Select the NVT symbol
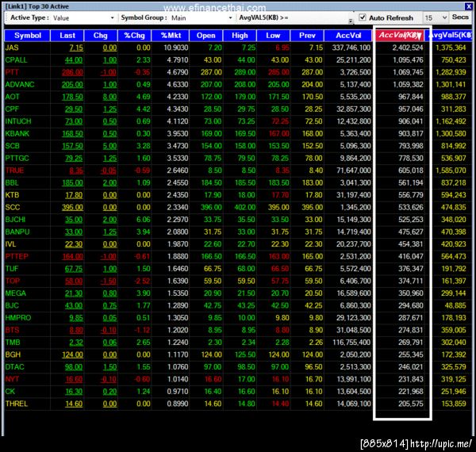Image resolution: width=476 pixels, height=452 pixels. (12, 380)
